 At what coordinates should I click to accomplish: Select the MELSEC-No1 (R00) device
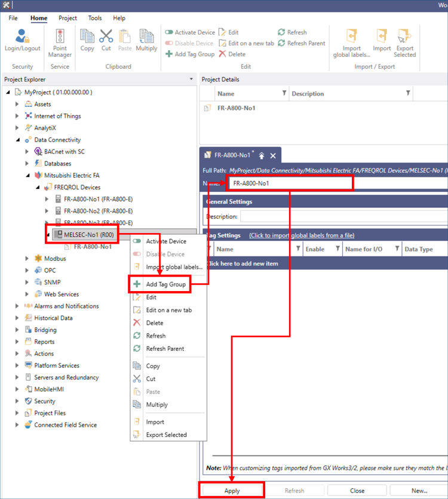click(x=89, y=235)
